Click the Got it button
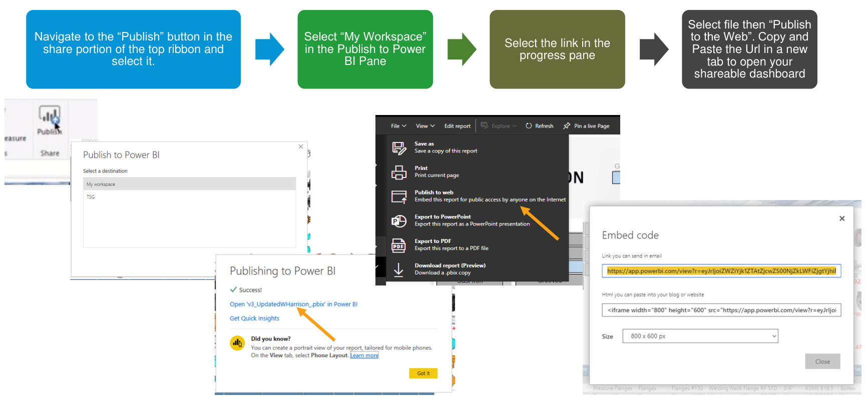The width and height of the screenshot is (868, 398). (423, 373)
